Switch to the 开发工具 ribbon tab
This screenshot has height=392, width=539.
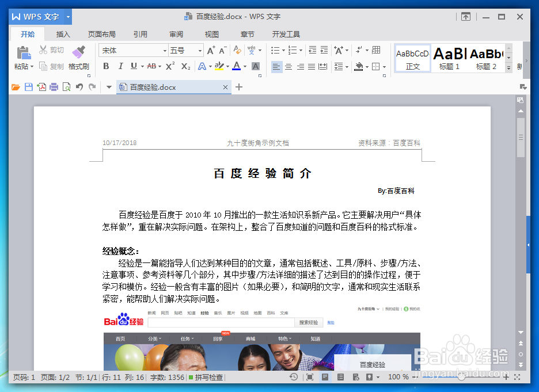[286, 34]
